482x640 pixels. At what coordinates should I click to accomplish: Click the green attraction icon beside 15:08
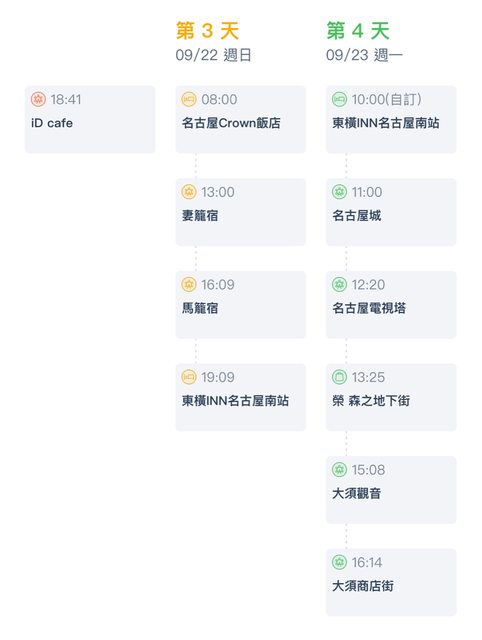pyautogui.click(x=339, y=470)
